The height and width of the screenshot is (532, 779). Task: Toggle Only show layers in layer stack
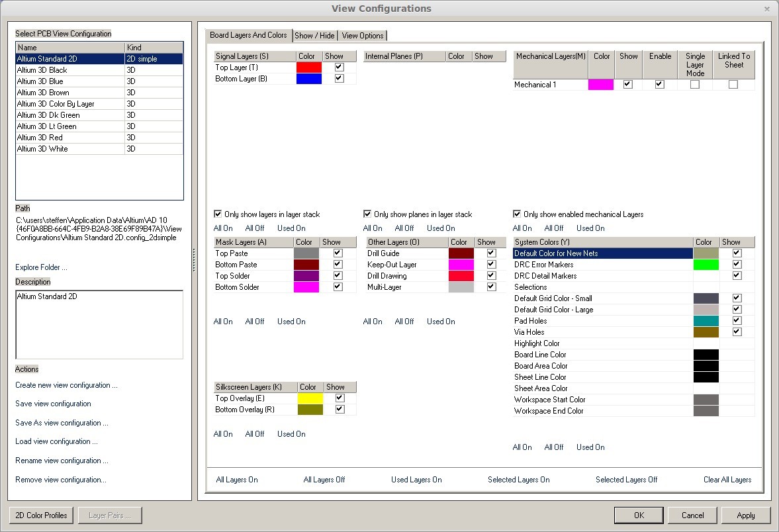218,214
